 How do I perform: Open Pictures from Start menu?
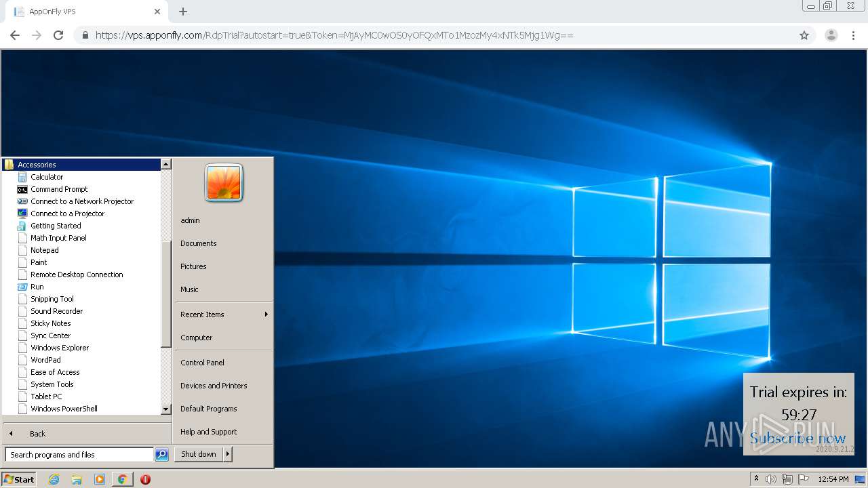click(x=193, y=266)
